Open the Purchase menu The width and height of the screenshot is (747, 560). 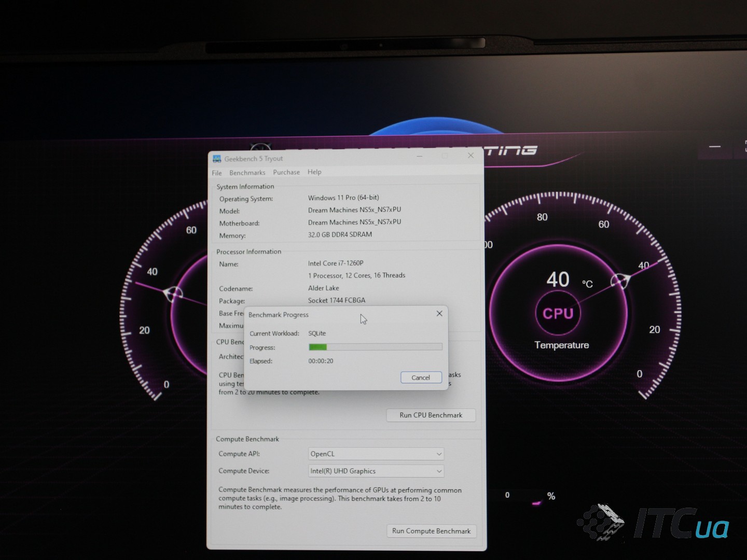tap(286, 172)
